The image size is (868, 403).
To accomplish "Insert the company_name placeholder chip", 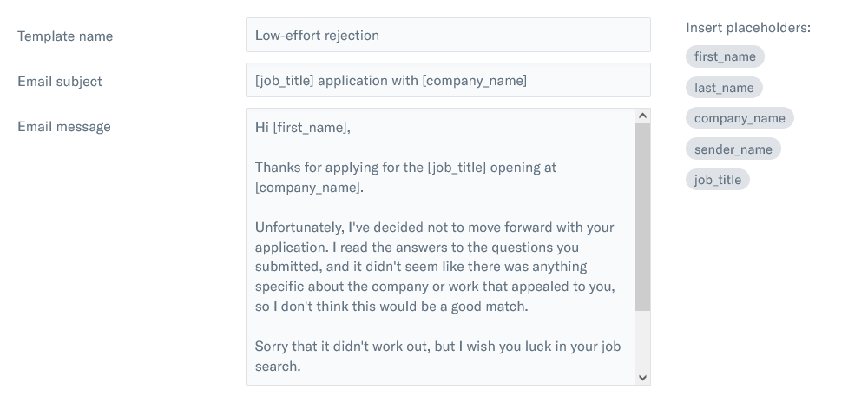I will (740, 118).
